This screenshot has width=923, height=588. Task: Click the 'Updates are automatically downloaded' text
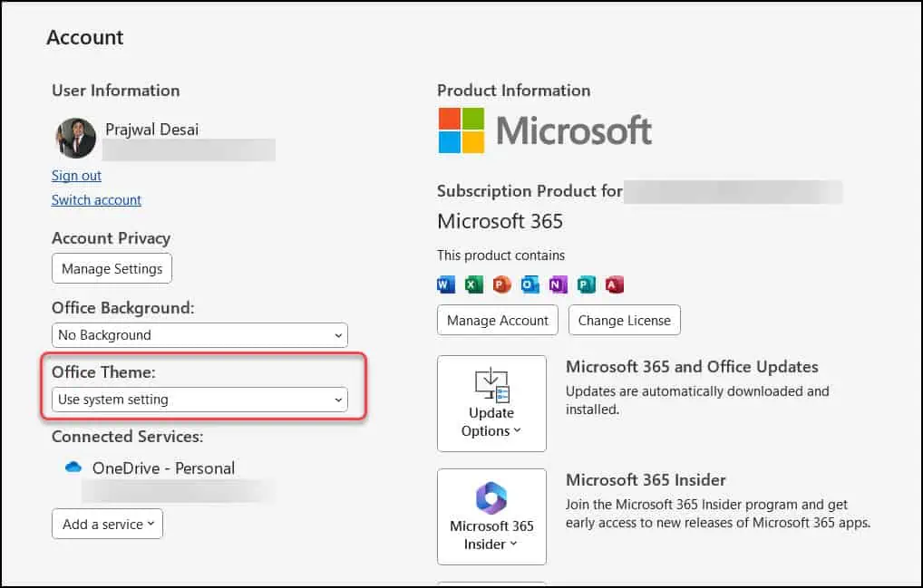(x=697, y=400)
